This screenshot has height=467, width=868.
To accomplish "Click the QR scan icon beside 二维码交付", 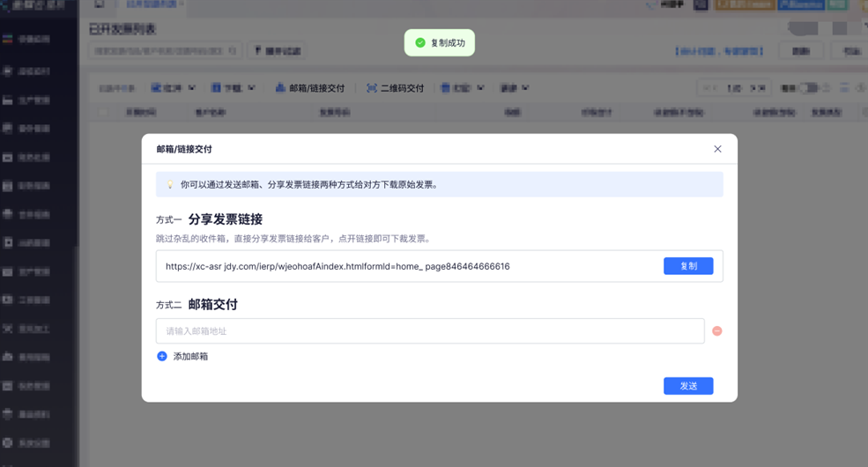I will pos(372,88).
